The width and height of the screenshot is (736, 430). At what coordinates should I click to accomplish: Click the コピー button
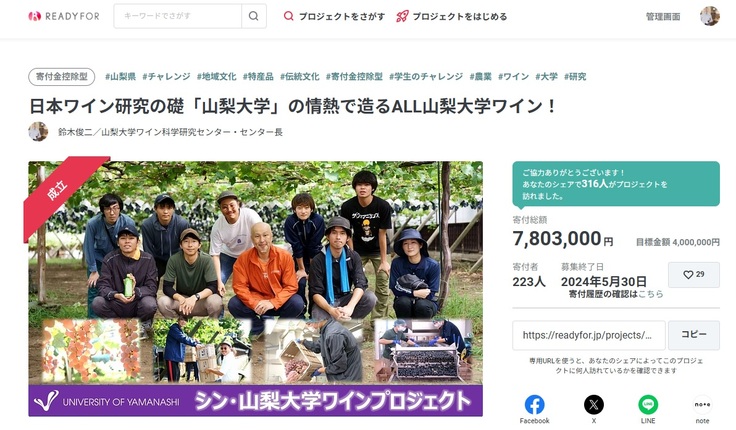(694, 335)
